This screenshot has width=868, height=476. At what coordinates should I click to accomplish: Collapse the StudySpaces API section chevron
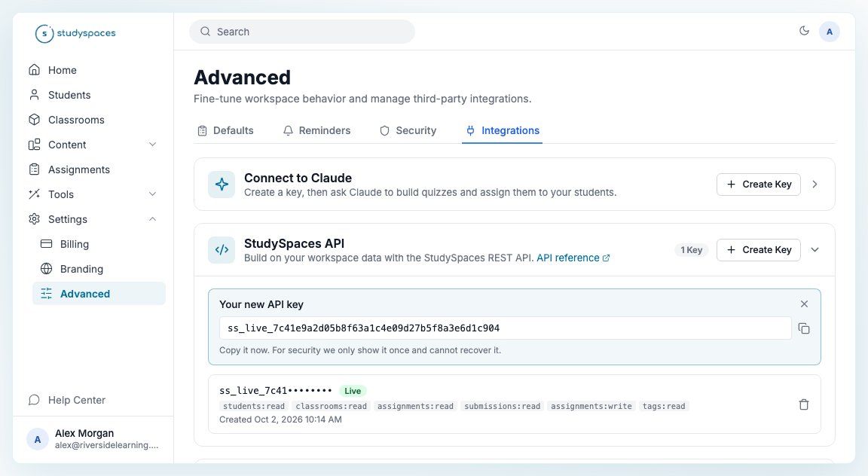815,249
